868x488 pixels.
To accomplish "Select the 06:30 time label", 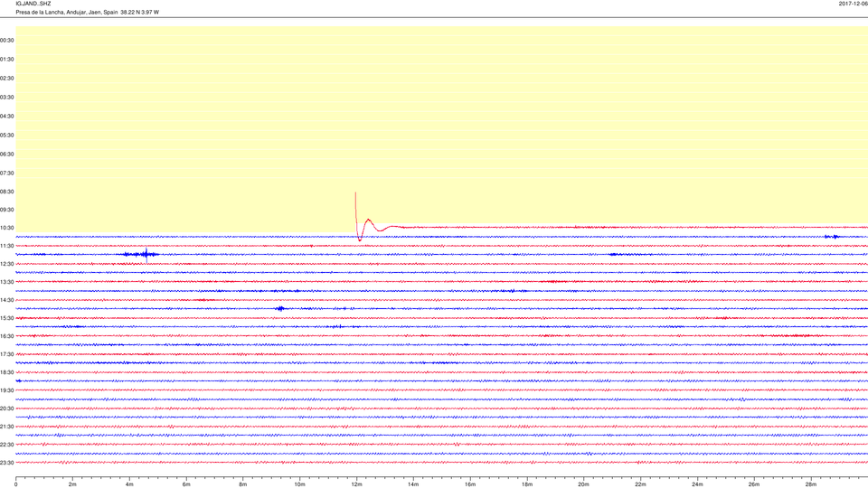I will (7, 154).
